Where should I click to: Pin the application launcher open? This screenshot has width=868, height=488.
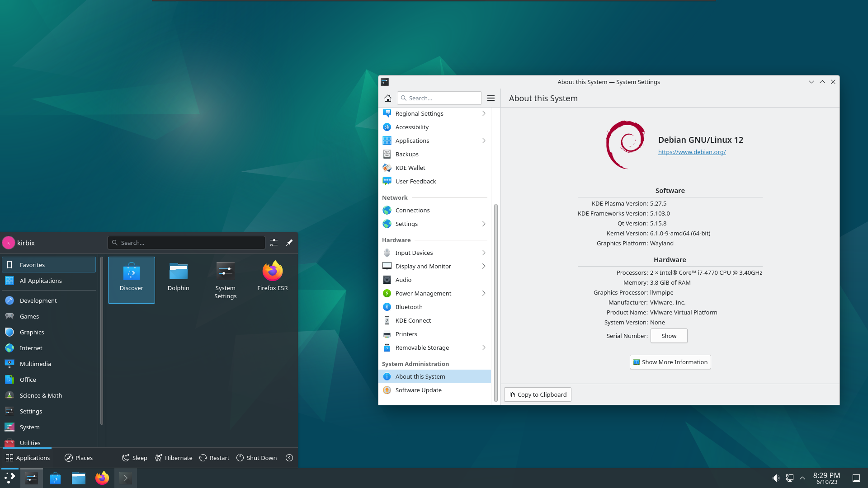click(x=289, y=243)
